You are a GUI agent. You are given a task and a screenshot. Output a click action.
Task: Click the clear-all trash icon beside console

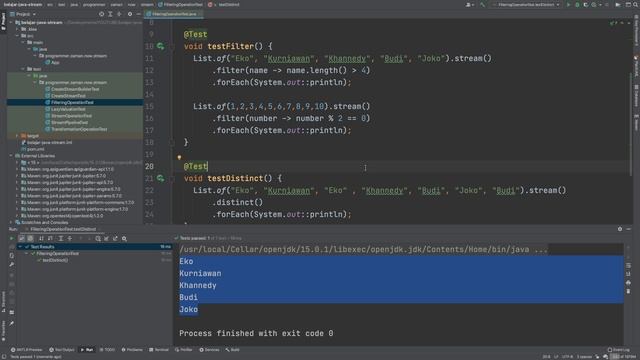tap(628, 291)
